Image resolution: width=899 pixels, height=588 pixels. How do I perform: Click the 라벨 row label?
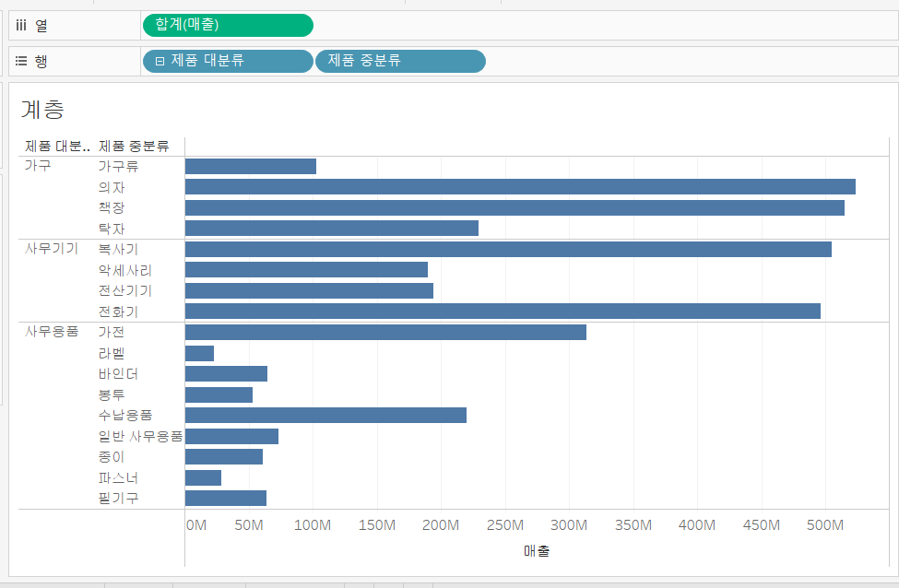click(x=112, y=353)
